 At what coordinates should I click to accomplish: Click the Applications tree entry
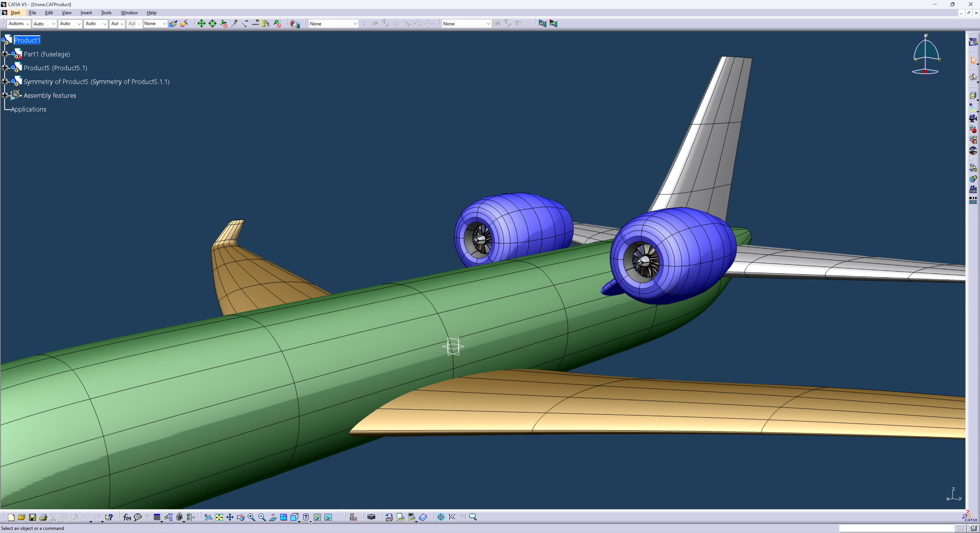tap(29, 109)
